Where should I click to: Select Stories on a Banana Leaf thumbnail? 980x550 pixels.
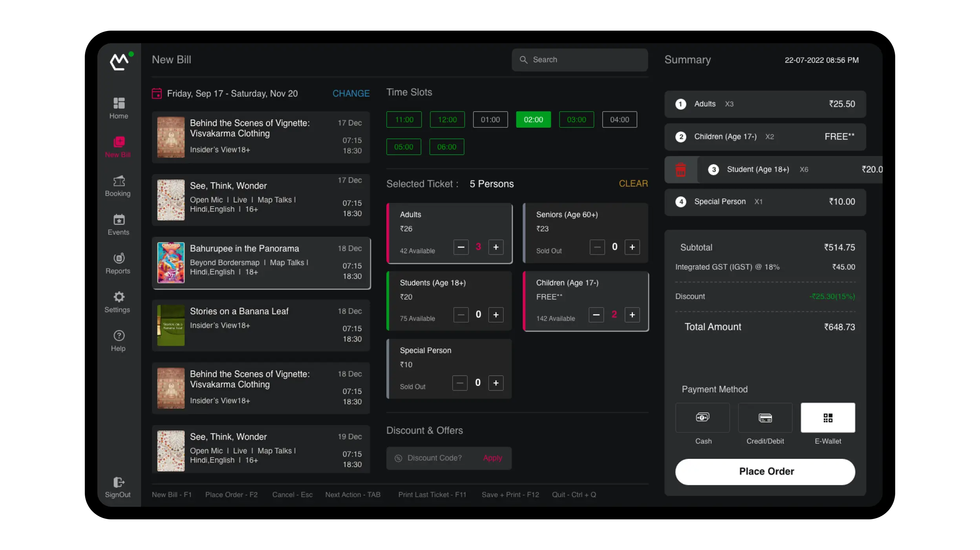pos(171,325)
